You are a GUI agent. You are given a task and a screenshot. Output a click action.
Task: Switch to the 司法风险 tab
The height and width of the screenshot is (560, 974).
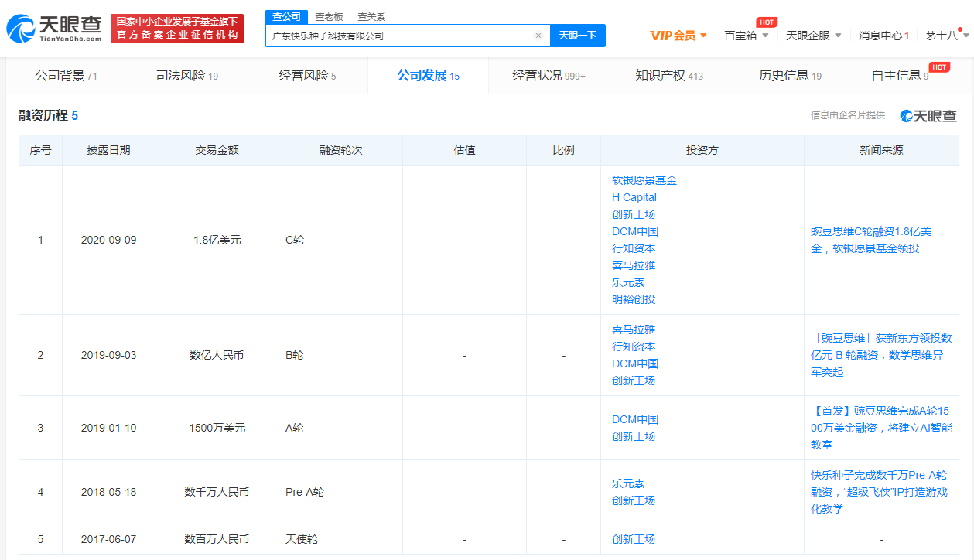point(187,76)
